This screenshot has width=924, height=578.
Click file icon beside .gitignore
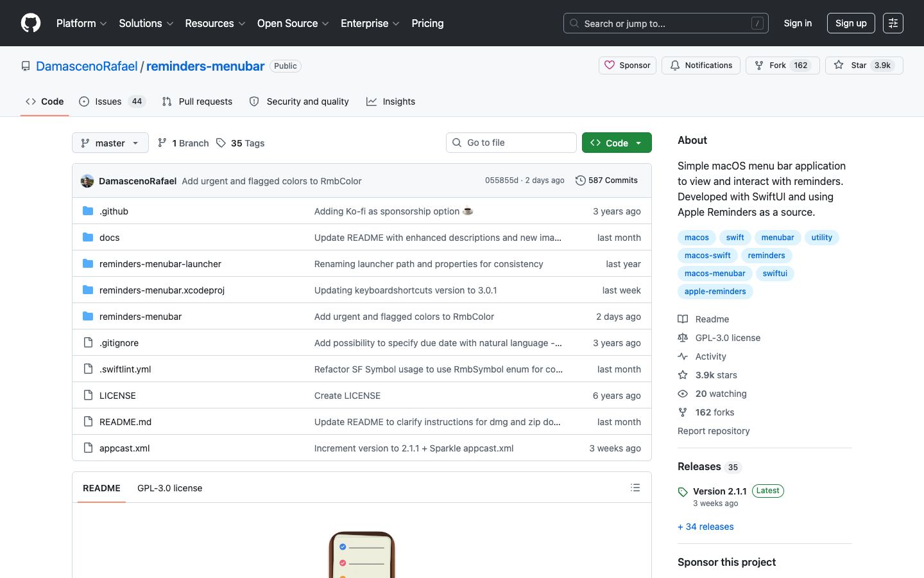pyautogui.click(x=88, y=342)
